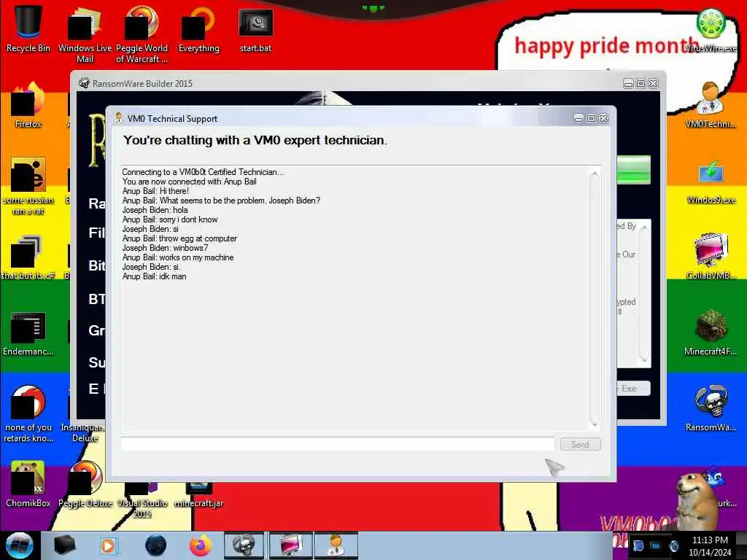Click 'You are now connected with Anup Bail'

[x=189, y=182]
